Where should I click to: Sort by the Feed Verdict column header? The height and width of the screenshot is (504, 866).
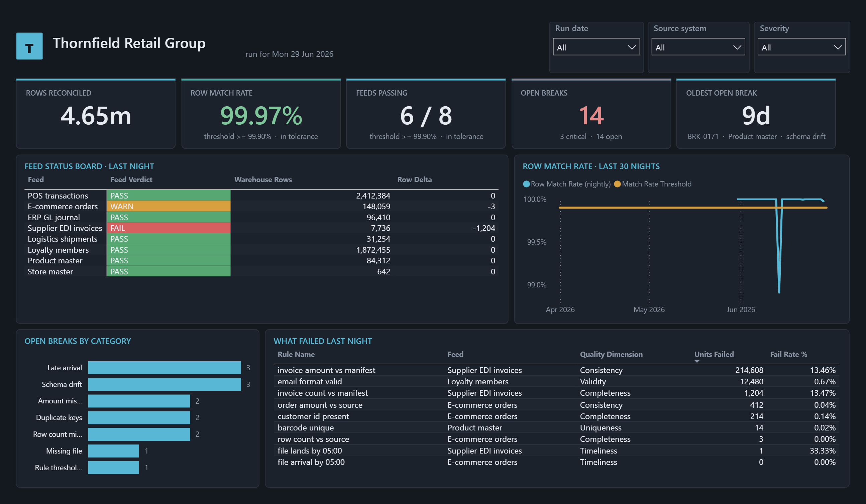131,180
